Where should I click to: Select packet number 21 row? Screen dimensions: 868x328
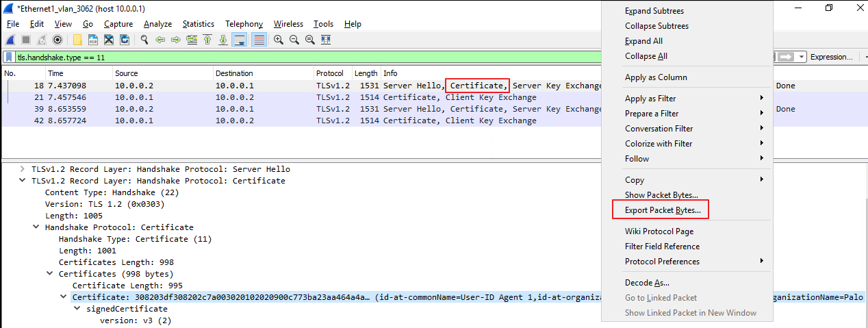(x=205, y=97)
